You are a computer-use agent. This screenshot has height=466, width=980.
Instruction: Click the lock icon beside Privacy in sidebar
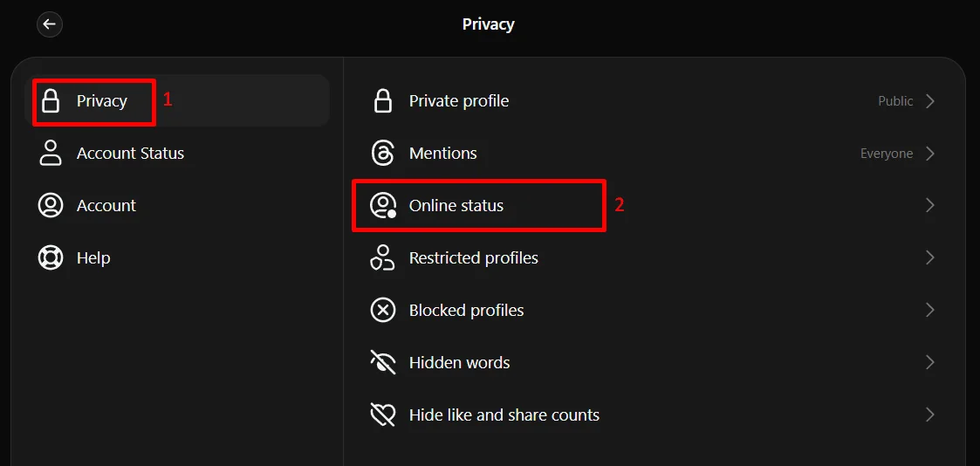(x=50, y=100)
